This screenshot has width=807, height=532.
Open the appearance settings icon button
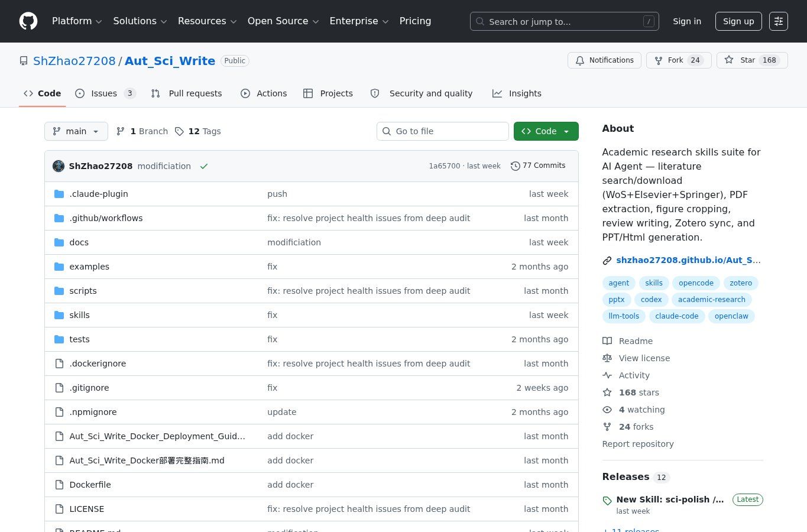tap(779, 21)
